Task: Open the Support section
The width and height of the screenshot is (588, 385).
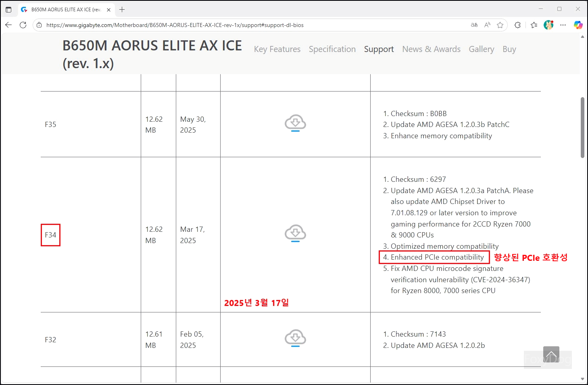Action: [x=379, y=49]
